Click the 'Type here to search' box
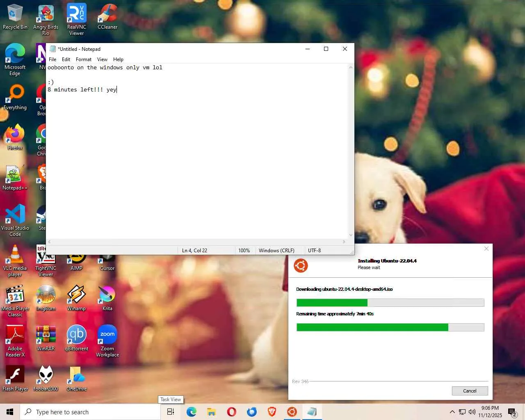This screenshot has height=420, width=525. coord(90,412)
